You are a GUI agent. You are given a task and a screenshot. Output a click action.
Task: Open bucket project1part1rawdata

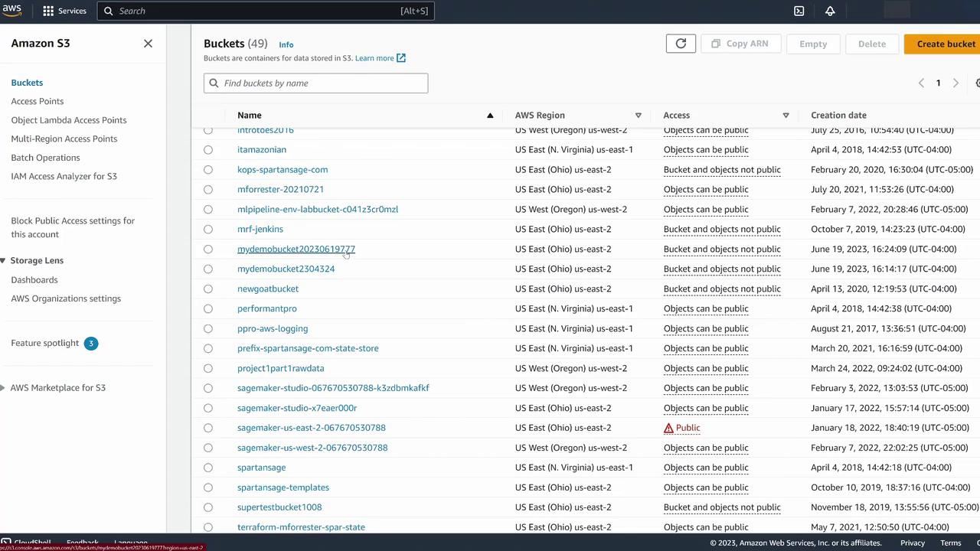pos(280,369)
